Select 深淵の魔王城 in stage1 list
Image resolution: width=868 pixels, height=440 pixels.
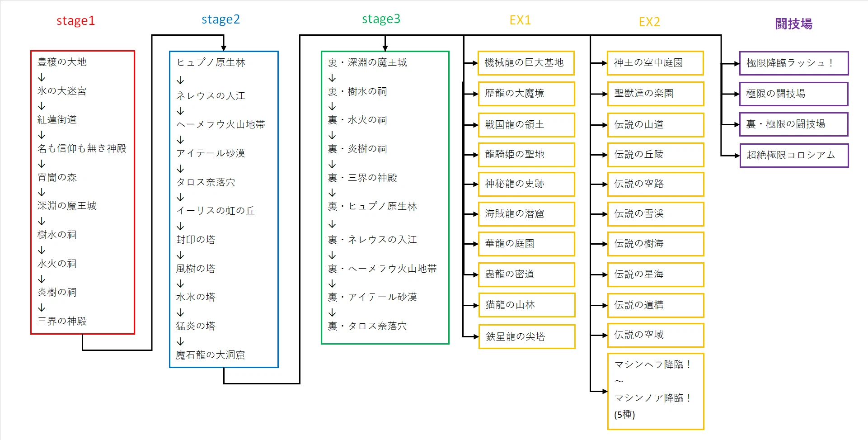pos(67,206)
